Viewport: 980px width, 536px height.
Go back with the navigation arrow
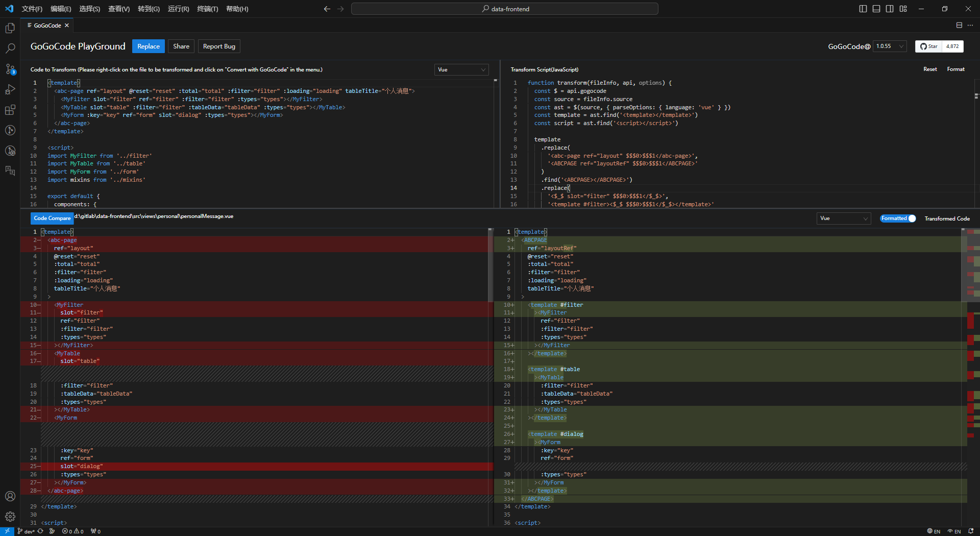pyautogui.click(x=327, y=9)
